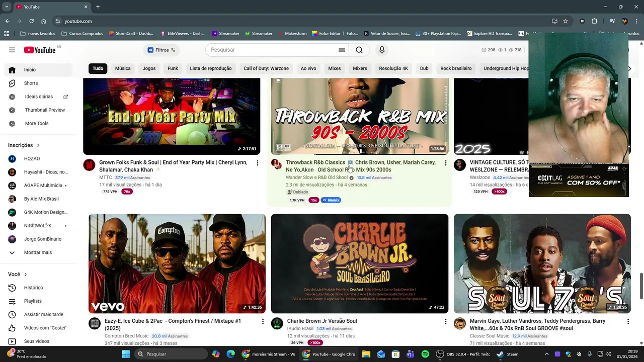The height and width of the screenshot is (362, 644).
Task: Open more options for Grown Folks Funk video
Action: point(257,163)
